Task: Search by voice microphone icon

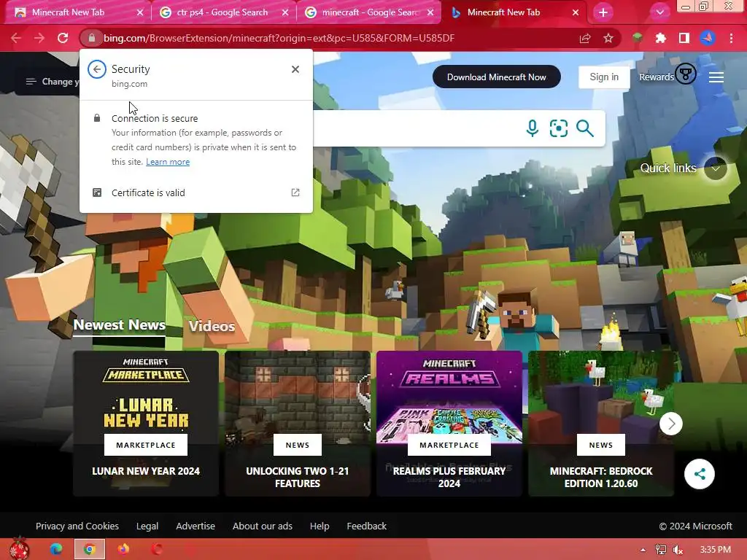Action: [x=533, y=128]
